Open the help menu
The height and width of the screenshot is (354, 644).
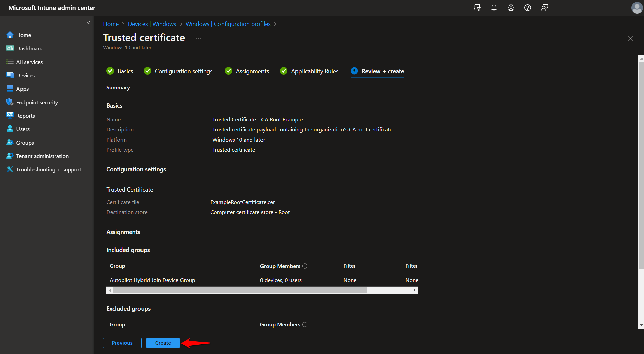528,8
